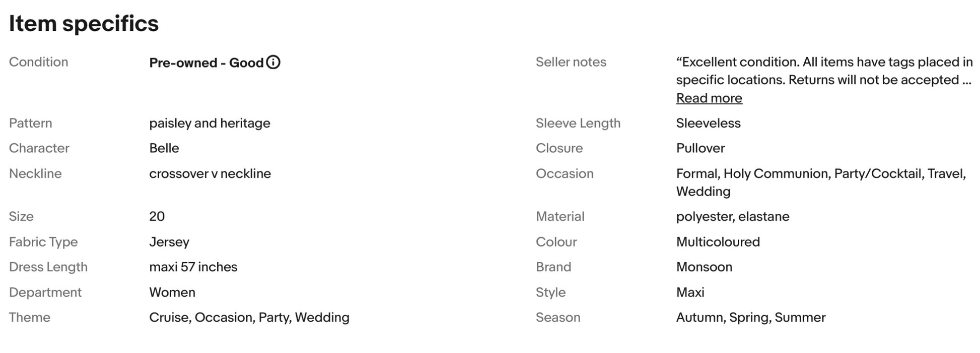This screenshot has height=353, width=980.
Task: Click the crossover v neckline value
Action: 210,173
